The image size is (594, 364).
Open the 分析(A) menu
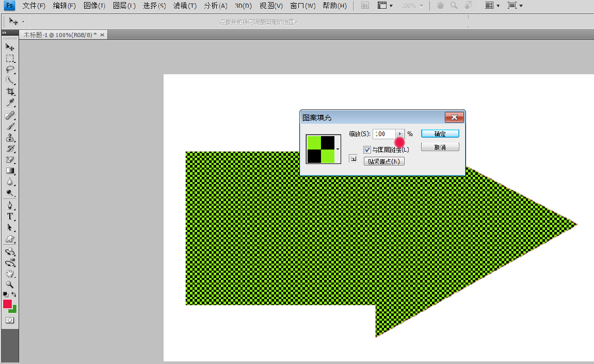click(x=216, y=6)
